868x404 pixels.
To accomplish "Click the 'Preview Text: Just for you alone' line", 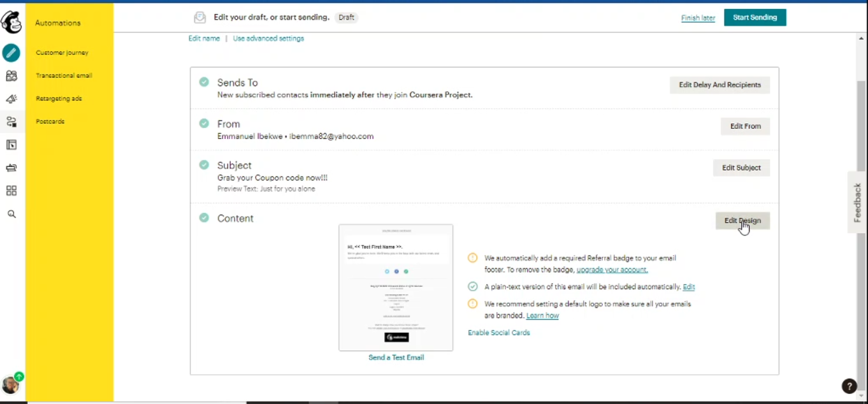I will coord(266,189).
